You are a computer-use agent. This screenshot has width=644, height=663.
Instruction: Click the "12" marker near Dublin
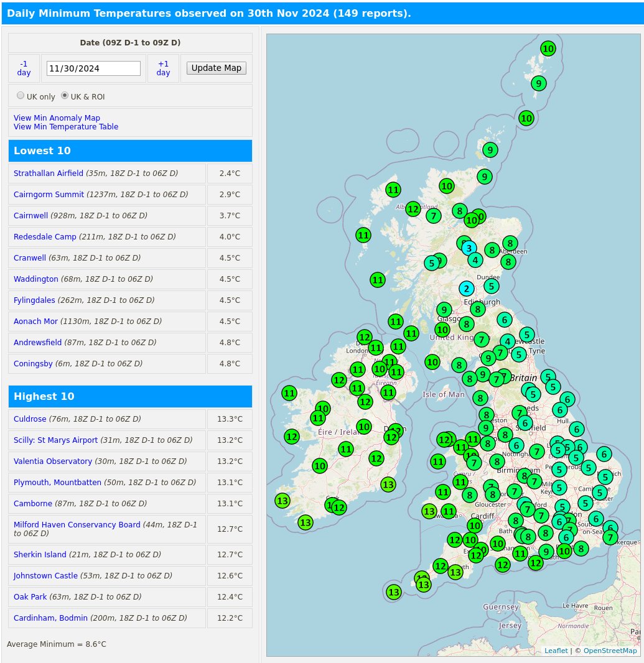coord(391,437)
